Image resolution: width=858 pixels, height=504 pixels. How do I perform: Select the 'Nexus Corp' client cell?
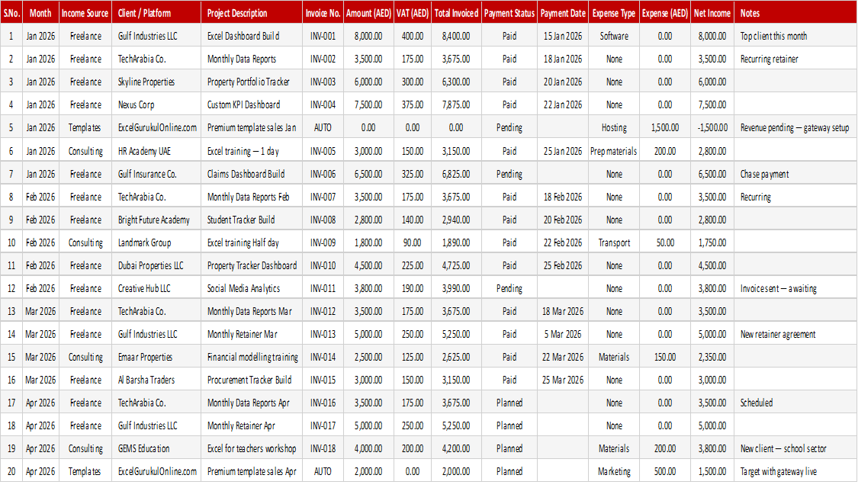click(x=156, y=104)
